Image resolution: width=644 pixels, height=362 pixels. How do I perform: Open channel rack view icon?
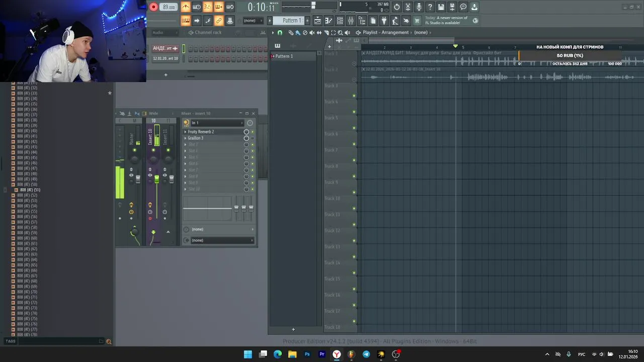click(x=340, y=21)
